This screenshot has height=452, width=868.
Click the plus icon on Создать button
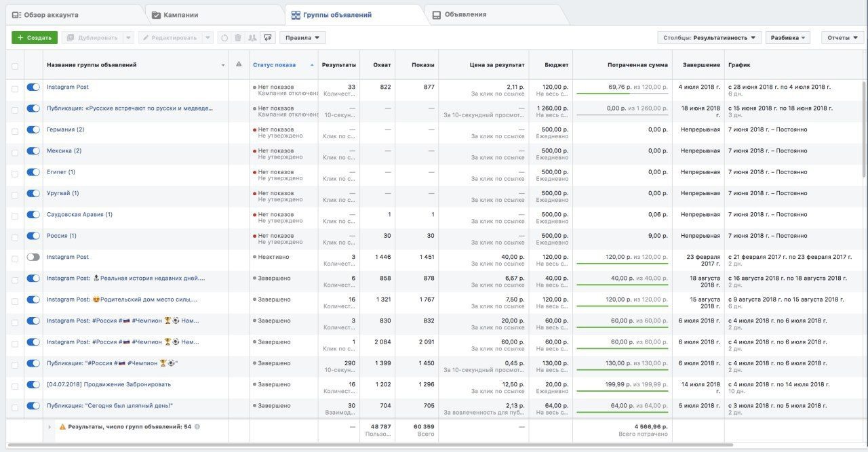[x=20, y=38]
